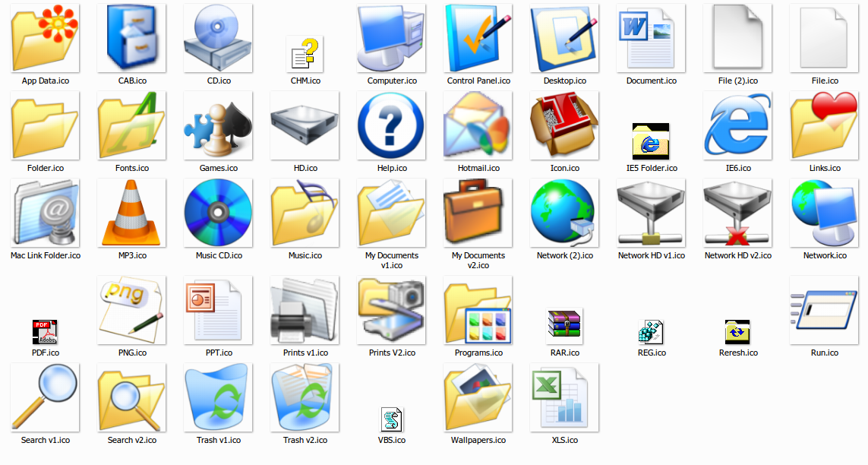Click the My Documents v2.ico briefcase icon
Image resolution: width=868 pixels, height=465 pixels.
(x=478, y=213)
